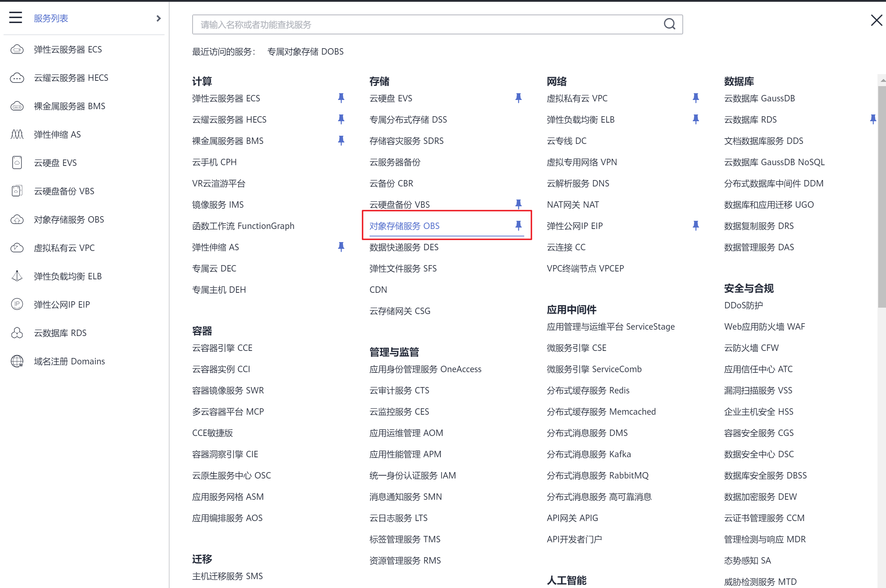This screenshot has height=588, width=886.
Task: Open 数据复制服务 DRS
Action: pos(759,226)
